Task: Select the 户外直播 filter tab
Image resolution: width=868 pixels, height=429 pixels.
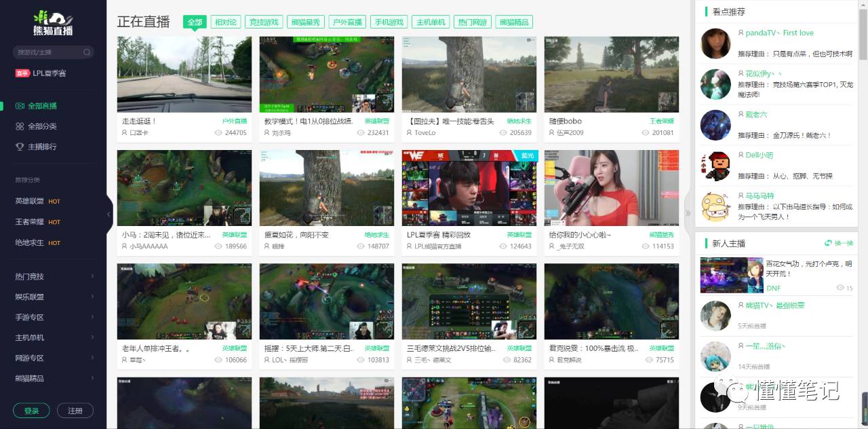Action: coord(347,22)
